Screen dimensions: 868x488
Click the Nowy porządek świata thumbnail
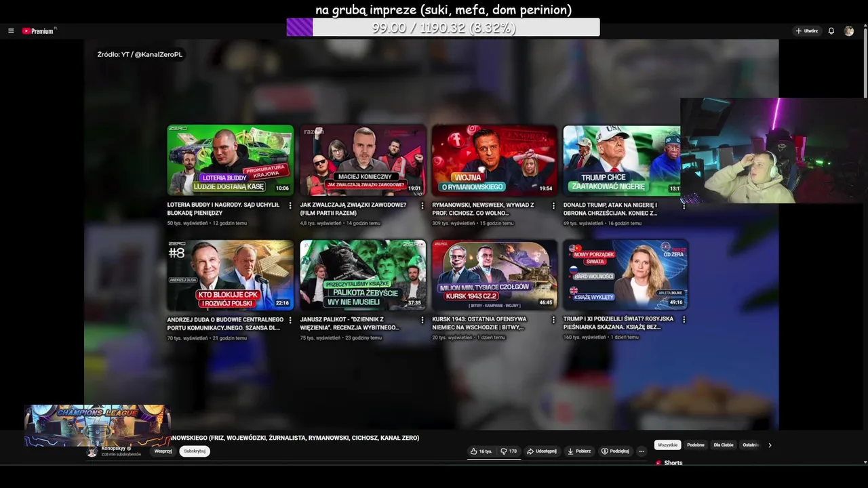point(626,274)
